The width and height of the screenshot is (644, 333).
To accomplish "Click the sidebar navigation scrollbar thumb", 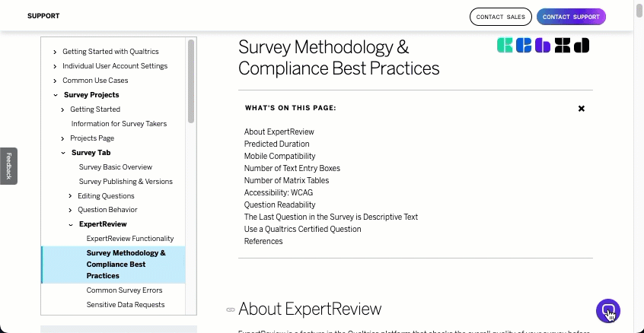I will coord(191,80).
